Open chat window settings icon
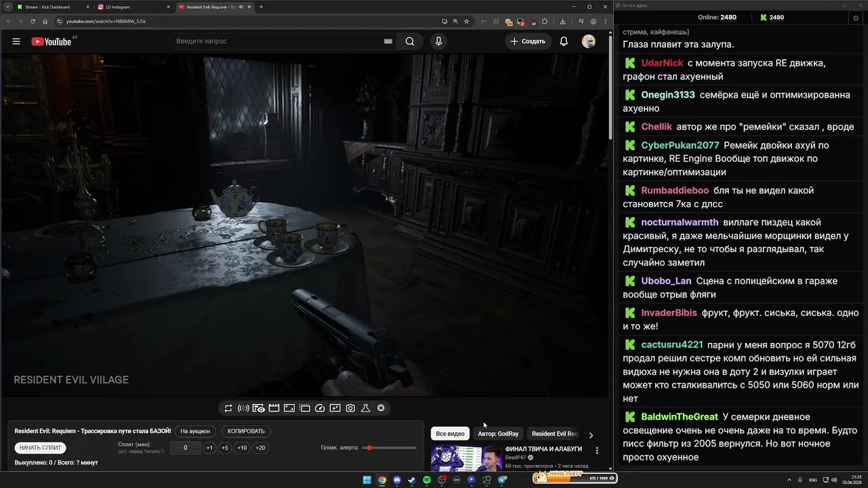This screenshot has height=488, width=868. click(855, 18)
